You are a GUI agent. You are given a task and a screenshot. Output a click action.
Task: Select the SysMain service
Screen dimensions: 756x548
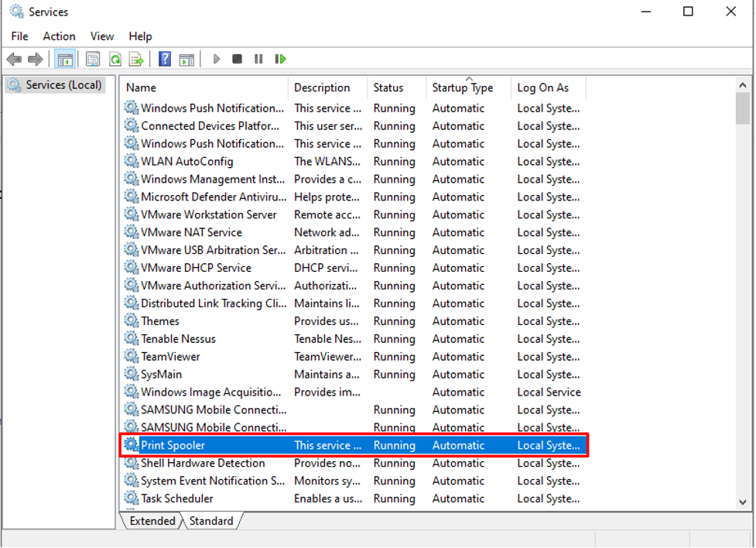tap(354, 375)
